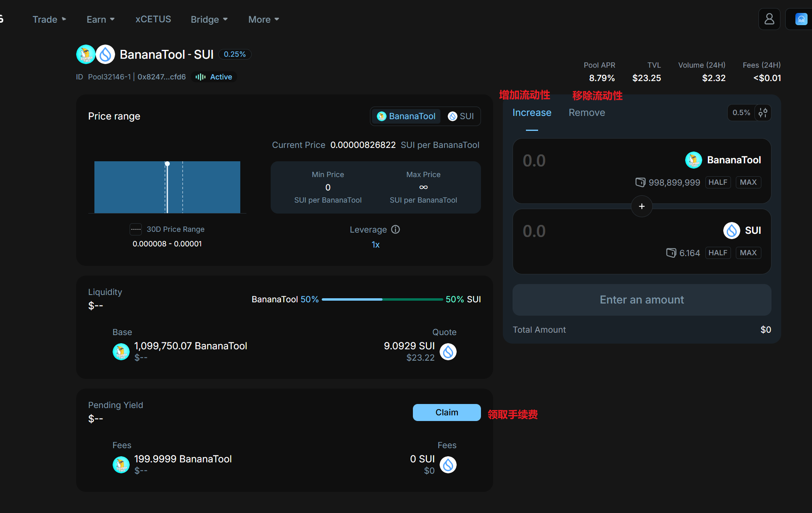Screen dimensions: 812x513
Task: Click the Claim button
Action: (447, 413)
